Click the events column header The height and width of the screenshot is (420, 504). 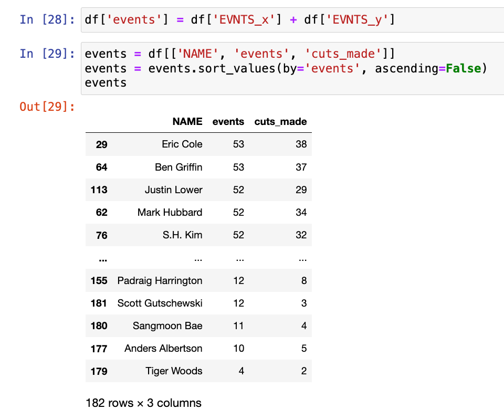[x=228, y=121]
